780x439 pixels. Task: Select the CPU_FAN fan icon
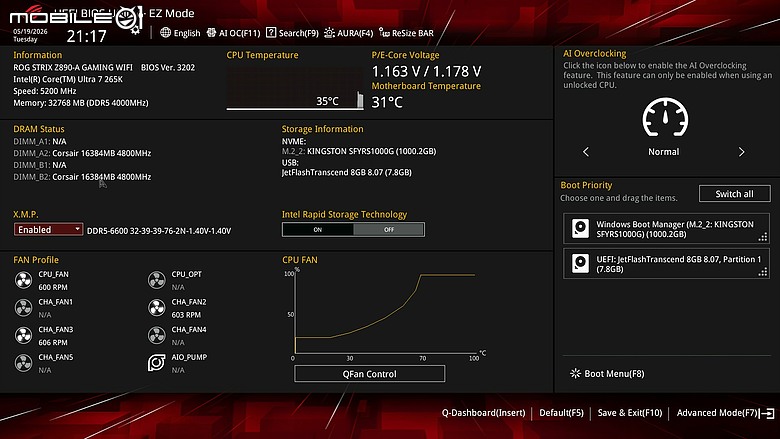pyautogui.click(x=23, y=280)
